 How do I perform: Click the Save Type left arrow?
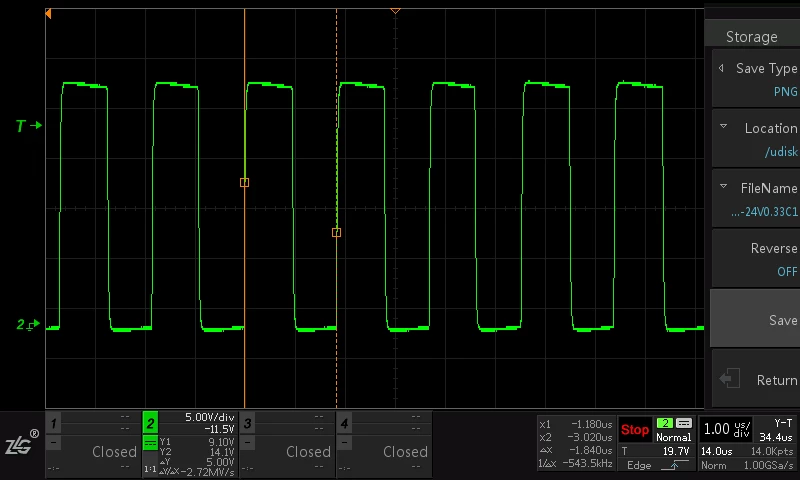(x=721, y=68)
